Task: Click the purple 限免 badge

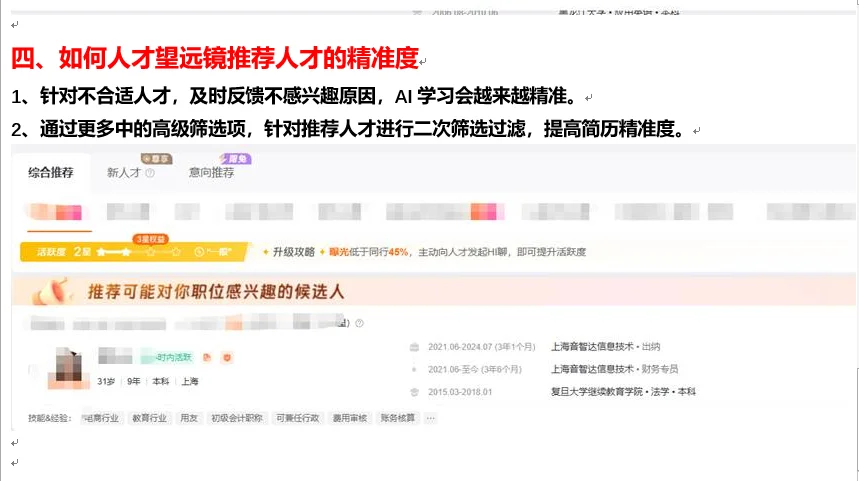Action: coord(235,159)
